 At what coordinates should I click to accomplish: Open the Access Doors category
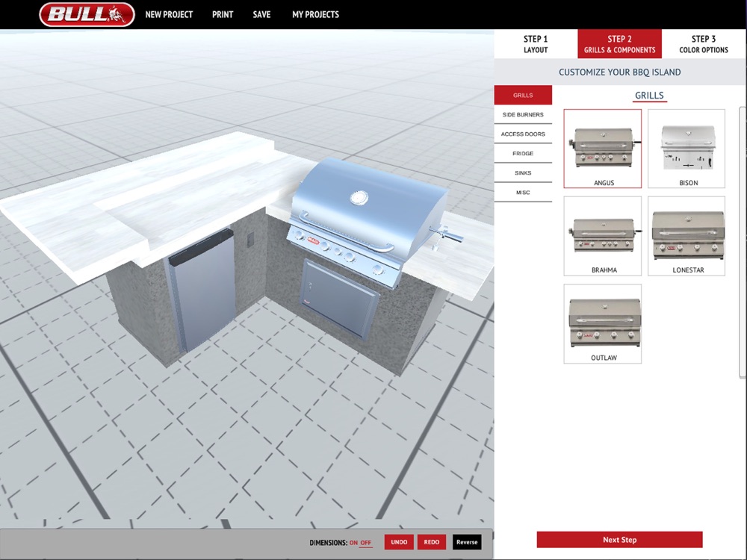[x=523, y=134]
